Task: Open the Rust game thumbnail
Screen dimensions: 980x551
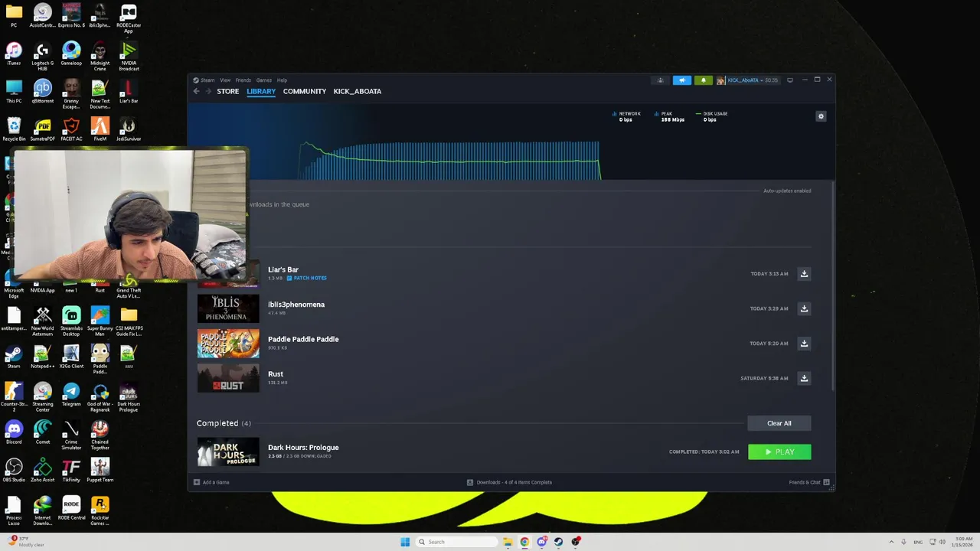Action: (x=228, y=378)
